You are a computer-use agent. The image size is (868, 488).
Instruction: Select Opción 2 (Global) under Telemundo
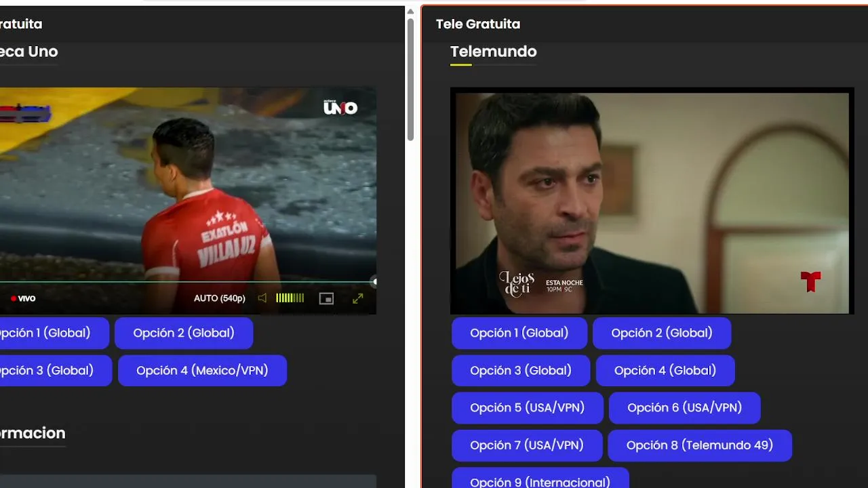coord(662,333)
